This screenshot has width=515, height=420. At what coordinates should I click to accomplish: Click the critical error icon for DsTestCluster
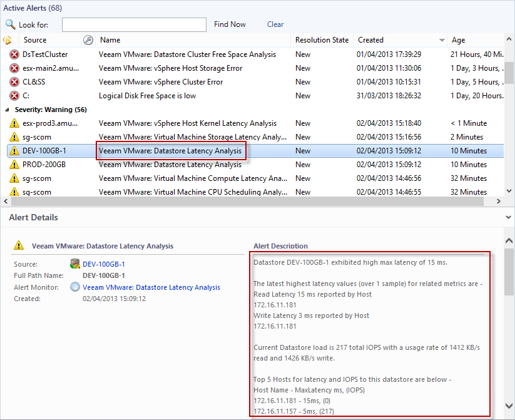coord(14,54)
